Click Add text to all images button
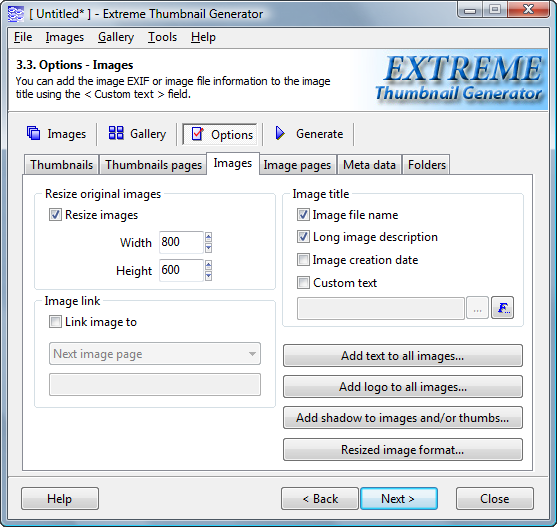The width and height of the screenshot is (557, 527). tap(403, 355)
